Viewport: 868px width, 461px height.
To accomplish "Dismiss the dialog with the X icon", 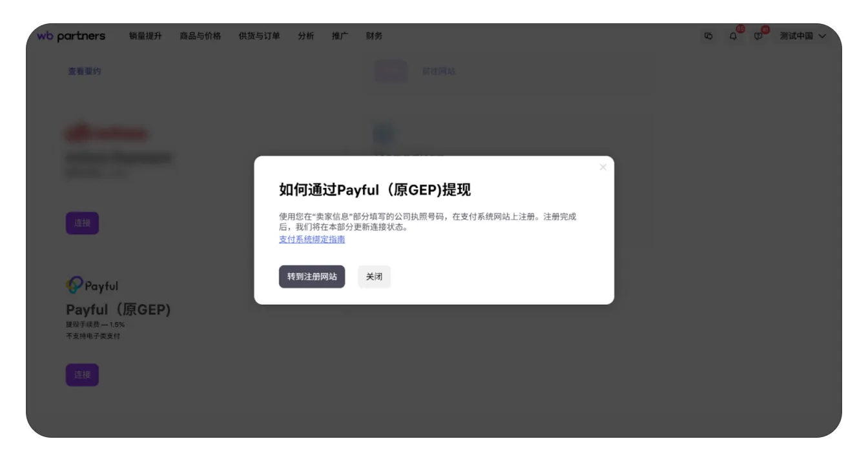I will click(603, 167).
